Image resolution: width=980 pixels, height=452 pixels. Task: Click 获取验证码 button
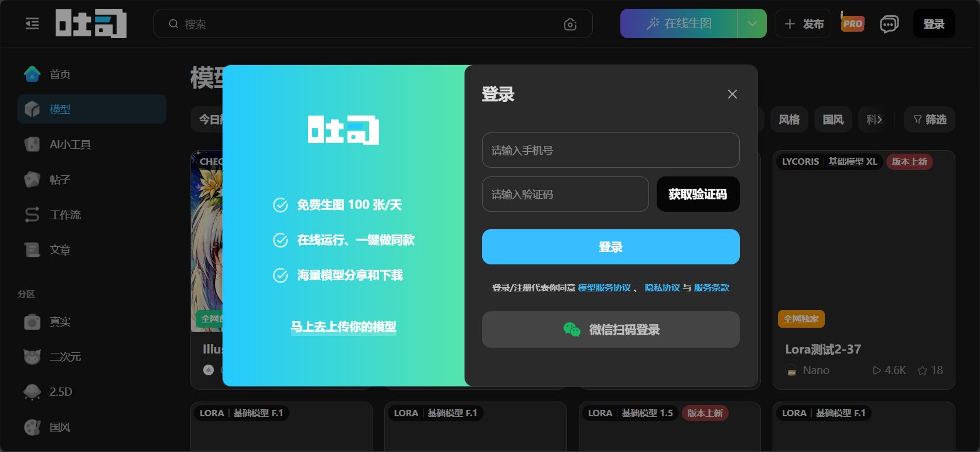point(698,194)
